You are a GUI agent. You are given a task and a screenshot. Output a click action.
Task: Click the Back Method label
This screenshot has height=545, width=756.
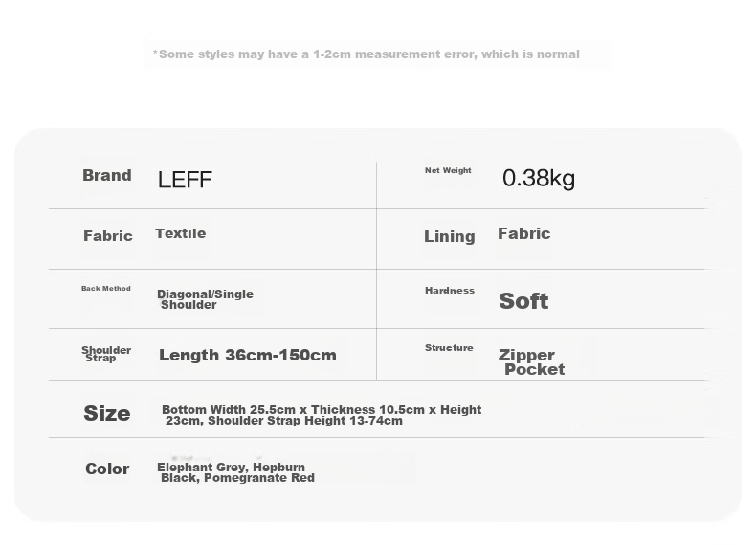click(x=106, y=288)
